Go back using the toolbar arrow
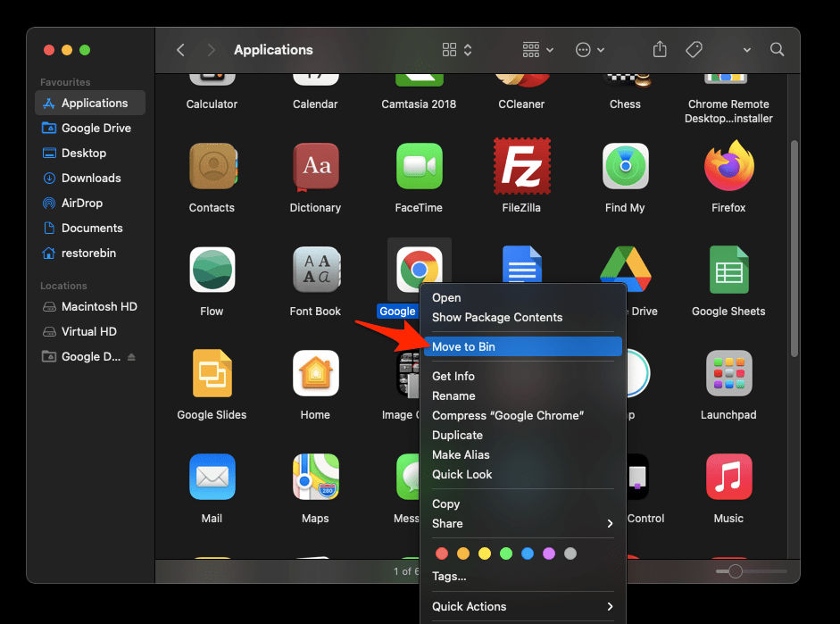This screenshot has height=624, width=840. 181,50
